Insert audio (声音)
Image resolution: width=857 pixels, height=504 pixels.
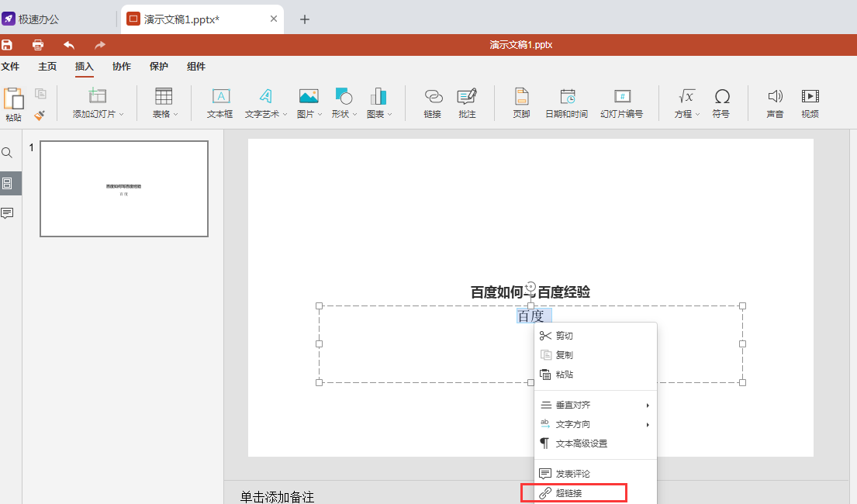775,103
